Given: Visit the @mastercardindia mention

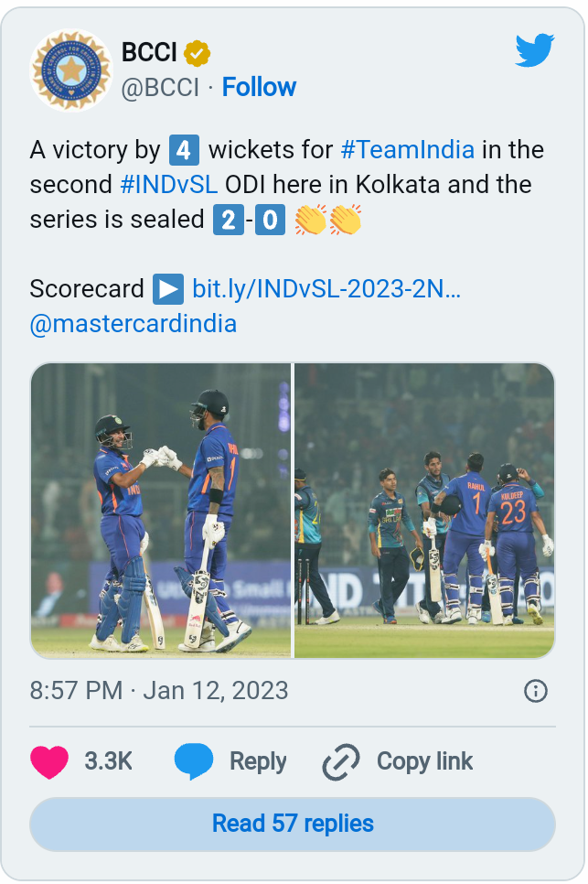Looking at the screenshot, I should (x=134, y=324).
